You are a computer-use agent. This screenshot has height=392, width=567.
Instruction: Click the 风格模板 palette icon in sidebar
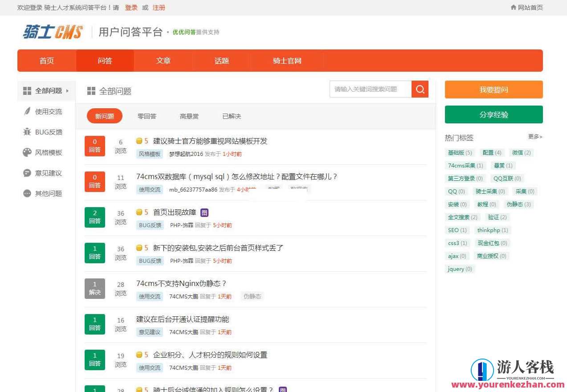(27, 152)
